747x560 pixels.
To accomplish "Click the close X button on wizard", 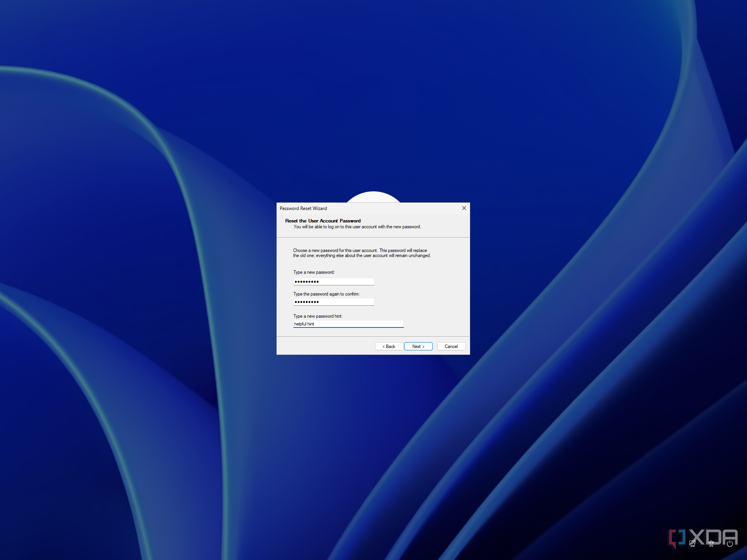I will (464, 208).
